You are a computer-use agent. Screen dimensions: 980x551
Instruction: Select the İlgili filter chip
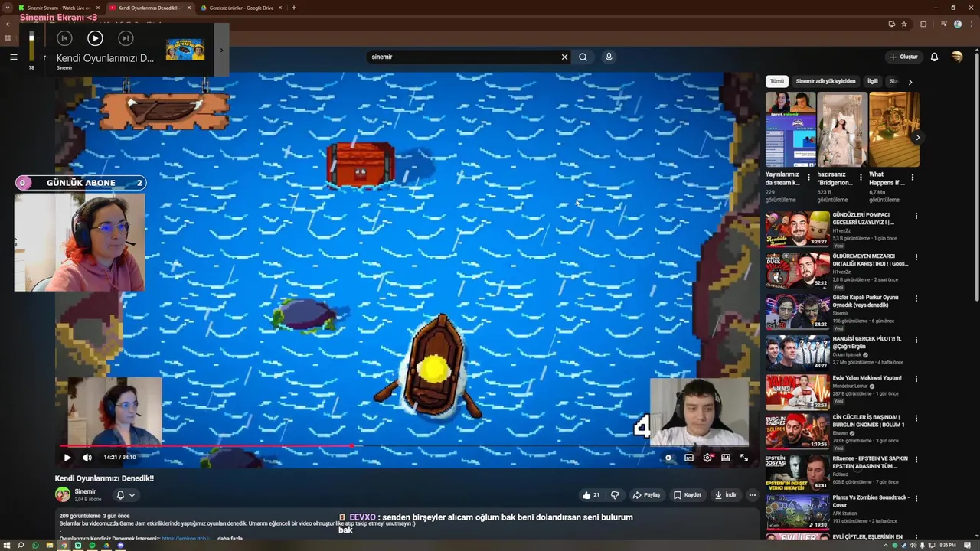[872, 81]
